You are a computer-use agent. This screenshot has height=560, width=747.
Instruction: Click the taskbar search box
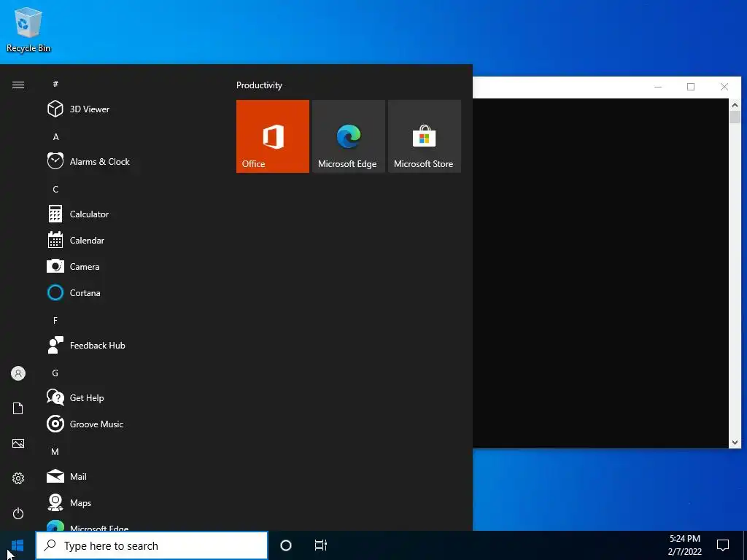[152, 545]
